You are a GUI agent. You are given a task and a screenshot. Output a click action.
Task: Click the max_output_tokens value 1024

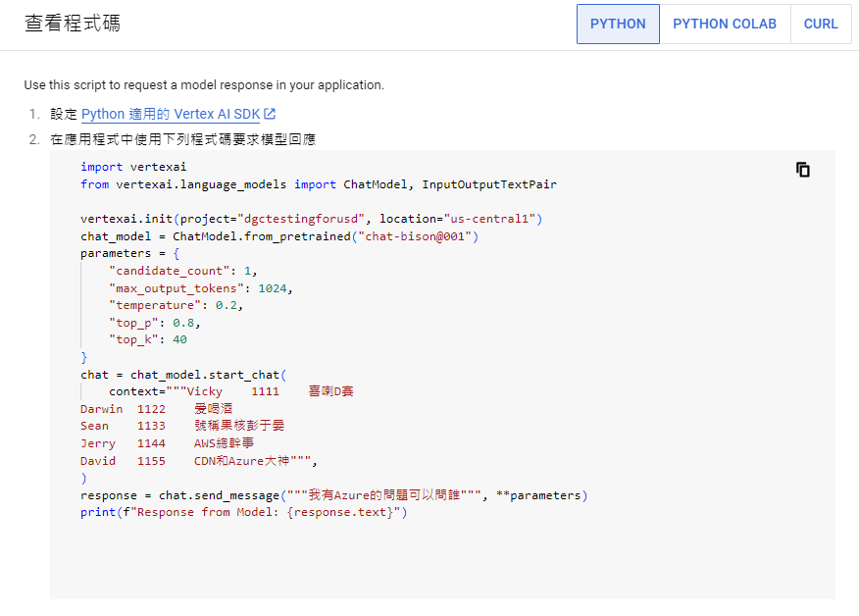point(276,288)
